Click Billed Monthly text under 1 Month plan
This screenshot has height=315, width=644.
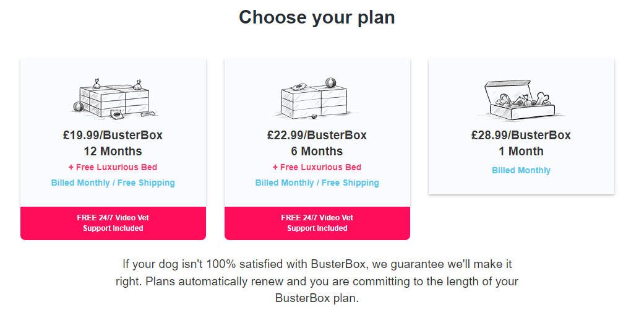521,170
